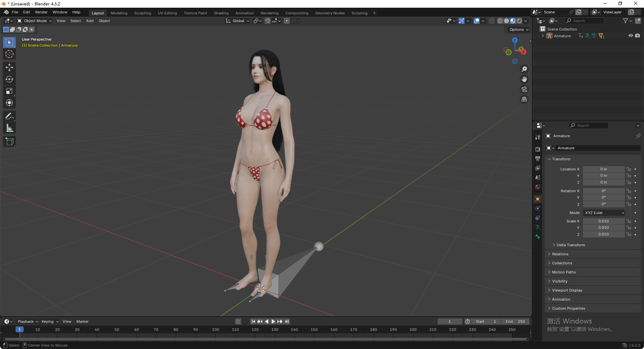
Task: Click the viewport zoom magnifier gizmo
Action: point(524,69)
